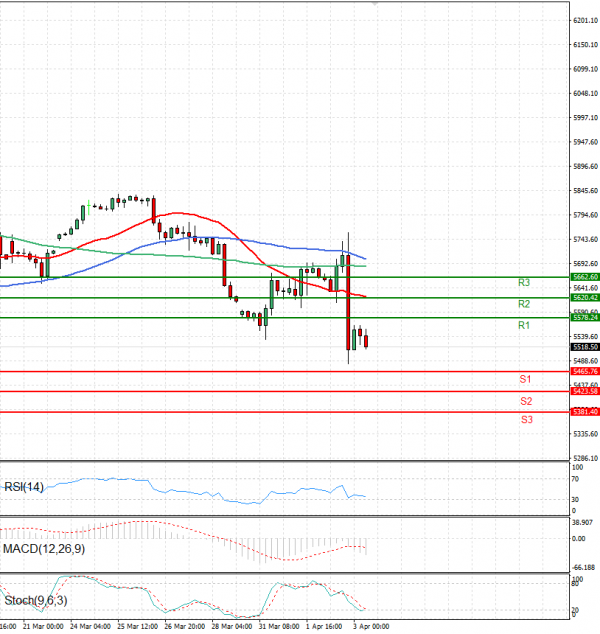Click the 26 Mar 20:00 time axis label
The width and height of the screenshot is (600, 634).
pyautogui.click(x=185, y=626)
